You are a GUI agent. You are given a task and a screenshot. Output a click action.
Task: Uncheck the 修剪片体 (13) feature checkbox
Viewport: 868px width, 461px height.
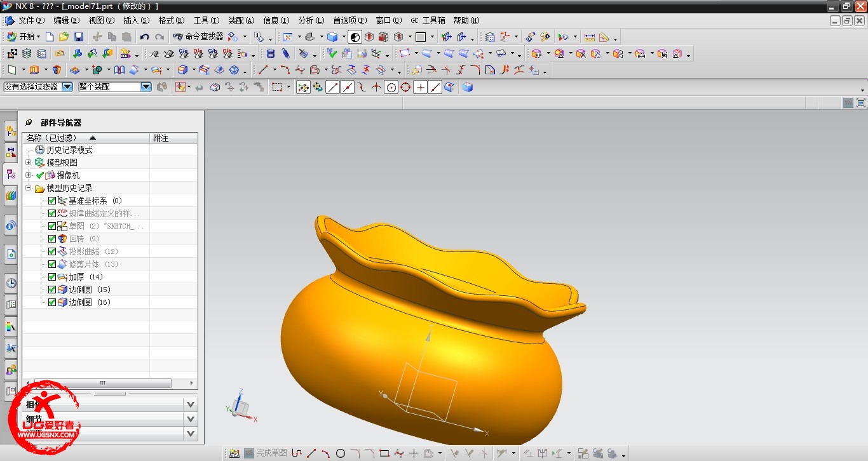point(52,264)
